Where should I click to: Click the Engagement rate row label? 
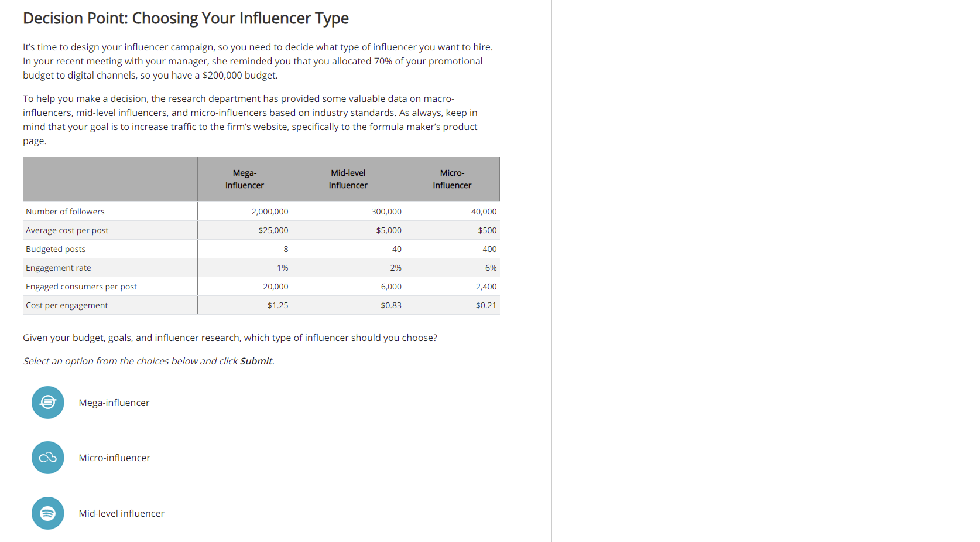pyautogui.click(x=58, y=267)
